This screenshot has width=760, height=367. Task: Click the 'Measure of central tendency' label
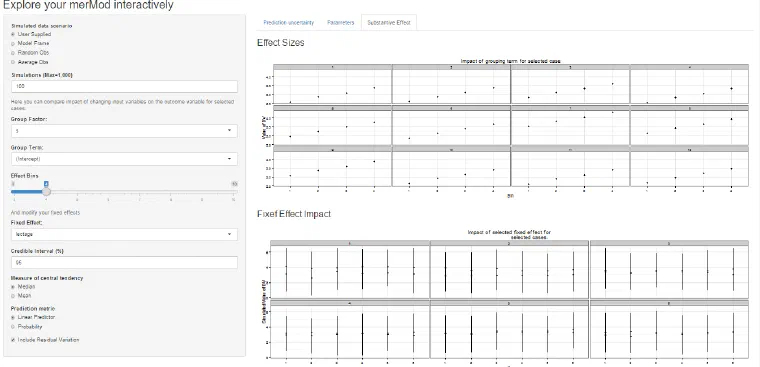47,278
